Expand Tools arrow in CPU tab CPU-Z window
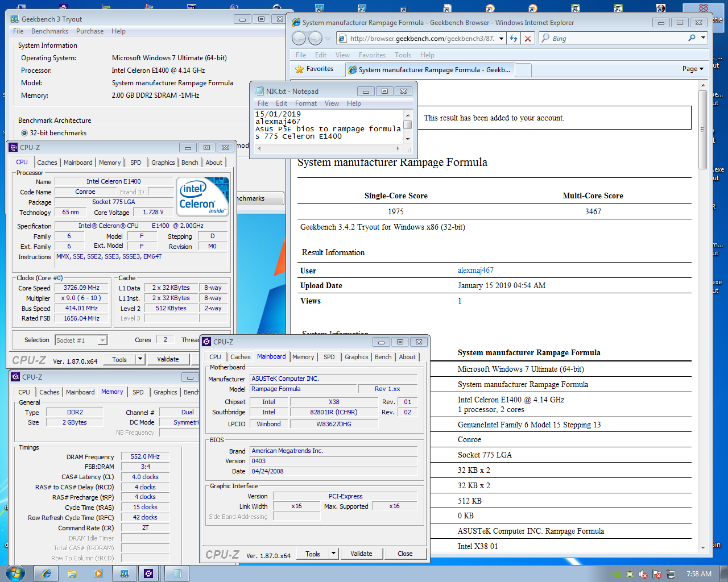 [x=140, y=359]
